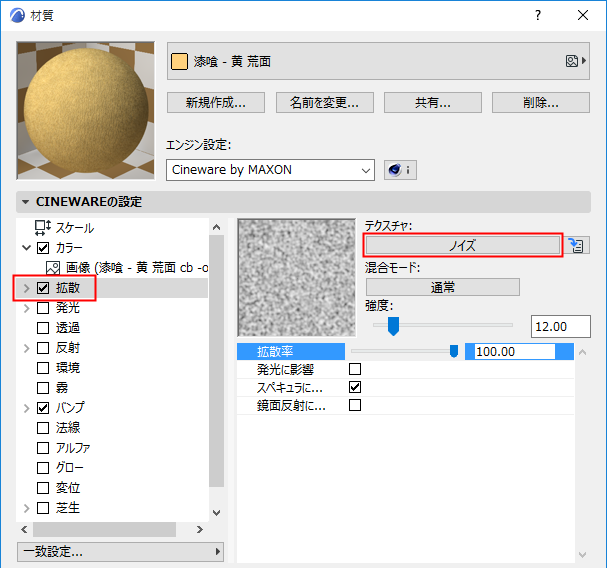Click the horizontal scroll left arrow

click(x=24, y=529)
